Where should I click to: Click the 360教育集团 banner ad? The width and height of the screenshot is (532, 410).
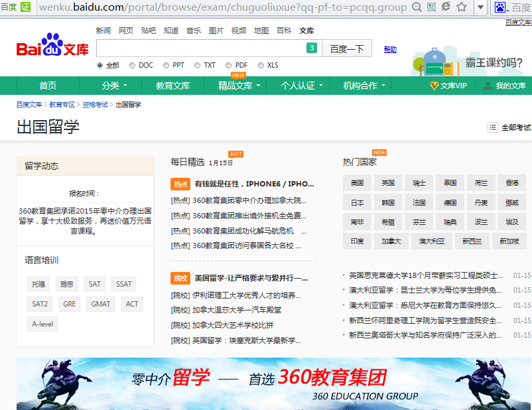click(x=274, y=383)
